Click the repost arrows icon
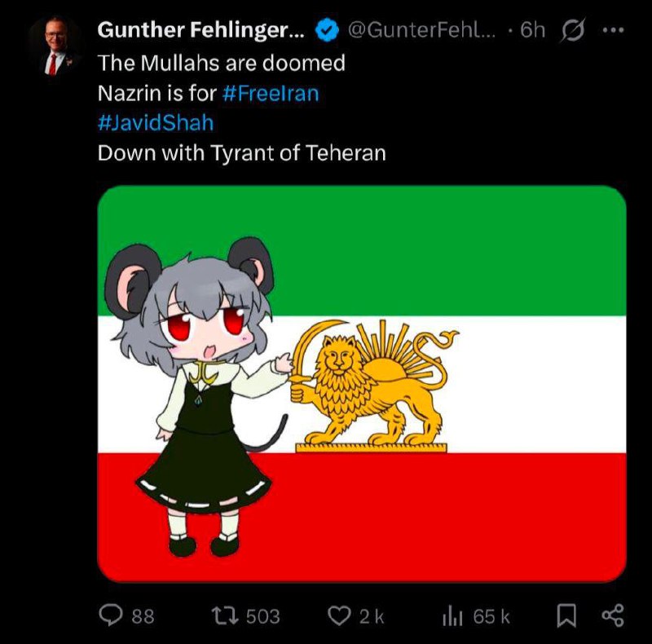 click(x=225, y=616)
